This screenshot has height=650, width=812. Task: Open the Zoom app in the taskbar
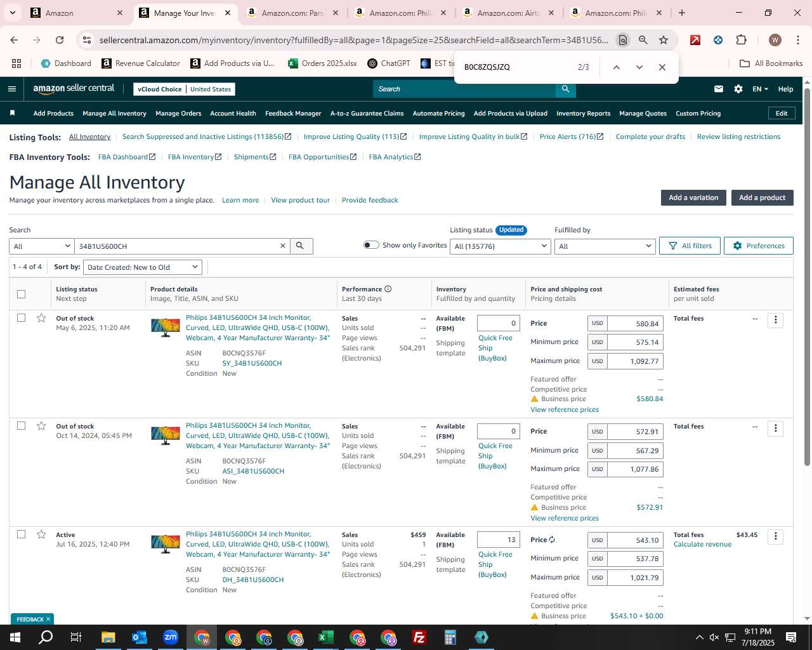pos(171,637)
